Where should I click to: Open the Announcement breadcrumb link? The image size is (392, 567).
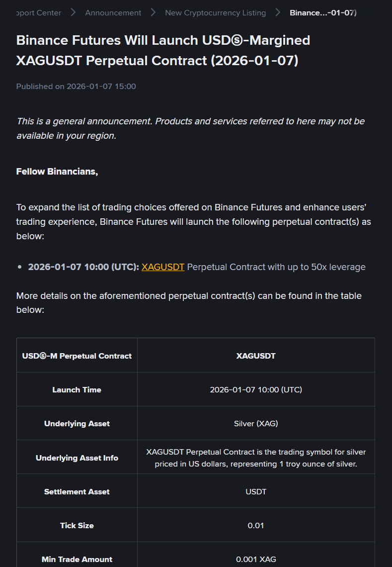[113, 13]
